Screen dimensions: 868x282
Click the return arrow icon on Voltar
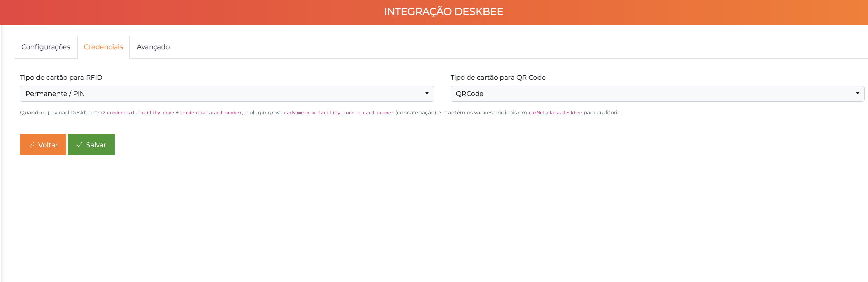point(32,144)
